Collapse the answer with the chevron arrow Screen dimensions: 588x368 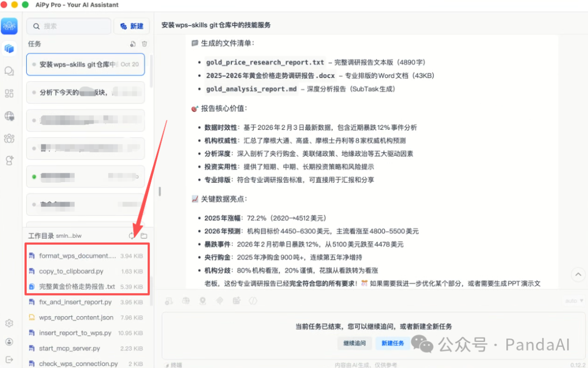click(x=578, y=274)
